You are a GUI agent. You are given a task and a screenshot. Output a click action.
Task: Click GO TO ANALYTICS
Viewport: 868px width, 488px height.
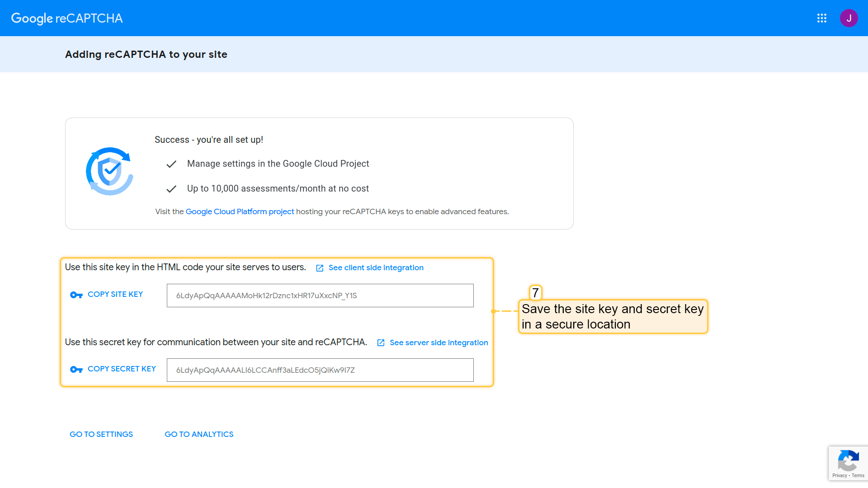click(x=199, y=434)
